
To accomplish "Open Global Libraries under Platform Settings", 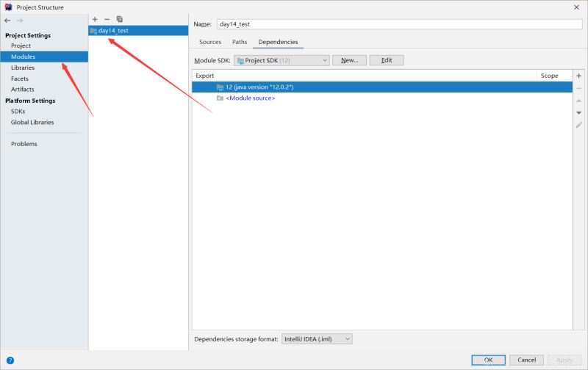I will (x=32, y=123).
